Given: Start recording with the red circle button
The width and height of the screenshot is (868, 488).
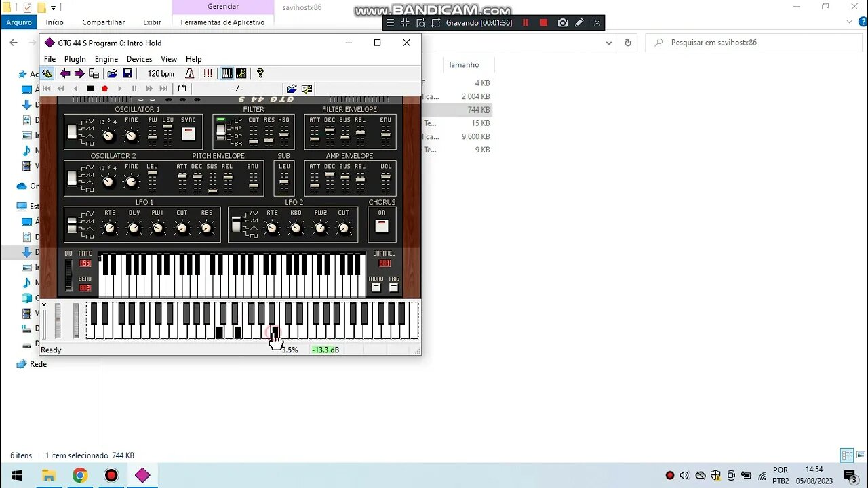Looking at the screenshot, I should click(x=104, y=89).
